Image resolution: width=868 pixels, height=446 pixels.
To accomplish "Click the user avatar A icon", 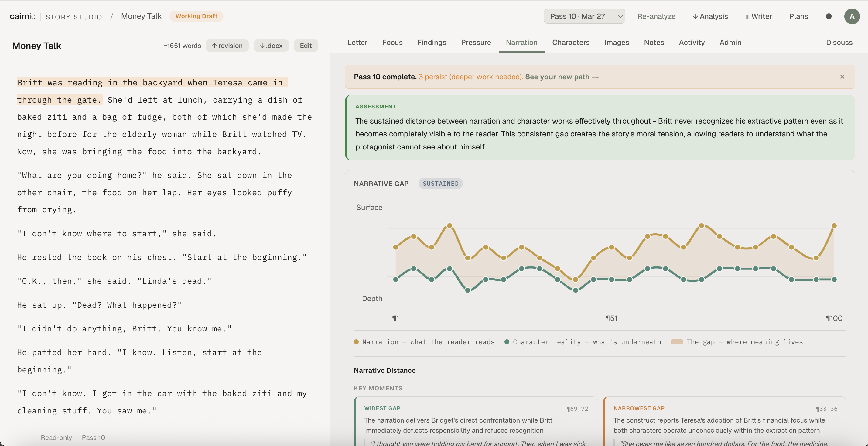I will pyautogui.click(x=852, y=16).
